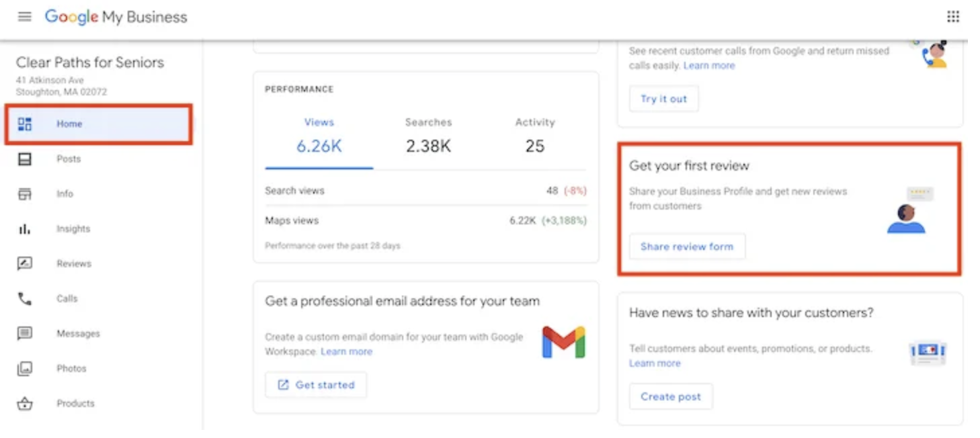Select the Searches performance tab
980x438 pixels.
point(428,136)
